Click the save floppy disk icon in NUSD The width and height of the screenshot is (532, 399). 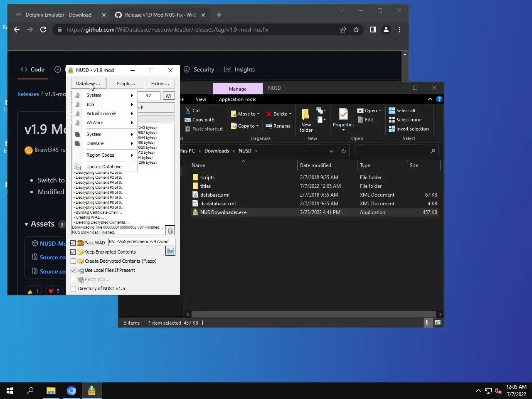point(170,251)
